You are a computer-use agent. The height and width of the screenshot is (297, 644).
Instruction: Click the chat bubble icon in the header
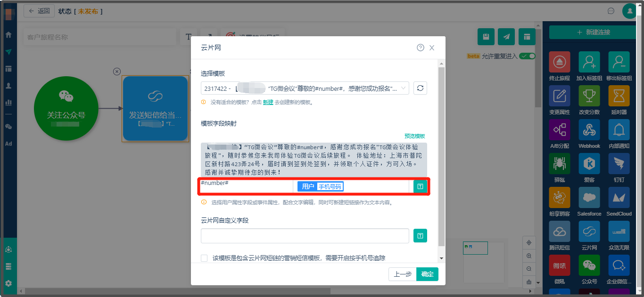[611, 11]
